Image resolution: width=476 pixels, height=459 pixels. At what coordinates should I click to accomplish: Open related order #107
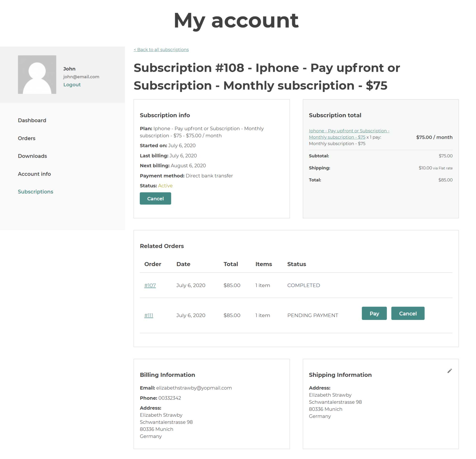point(150,285)
